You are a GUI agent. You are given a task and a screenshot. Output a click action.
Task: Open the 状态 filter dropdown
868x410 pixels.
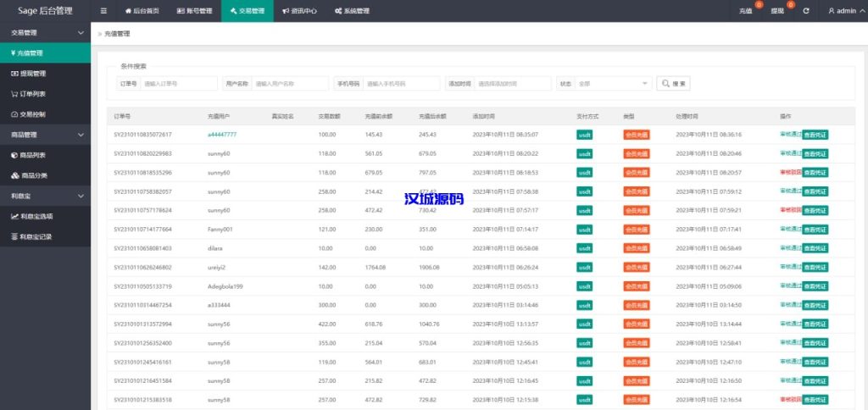point(613,83)
